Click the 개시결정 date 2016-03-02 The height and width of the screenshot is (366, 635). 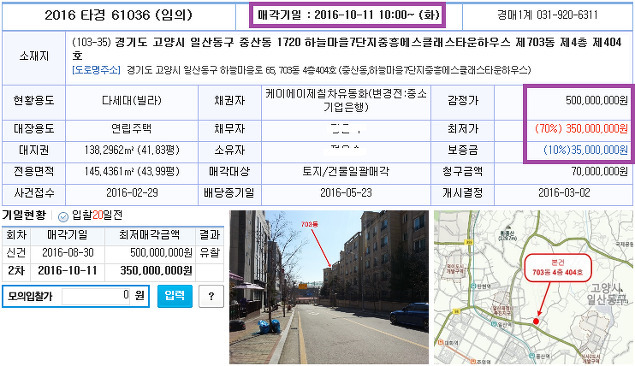click(x=564, y=193)
